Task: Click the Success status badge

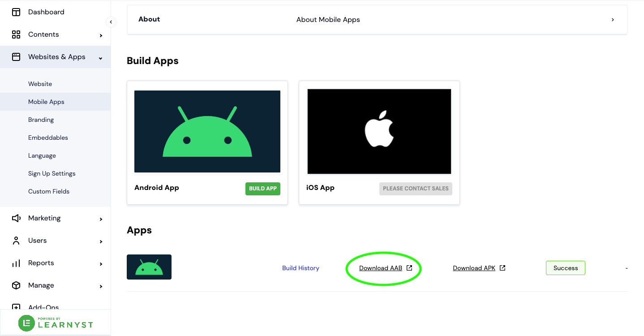Action: pyautogui.click(x=566, y=268)
